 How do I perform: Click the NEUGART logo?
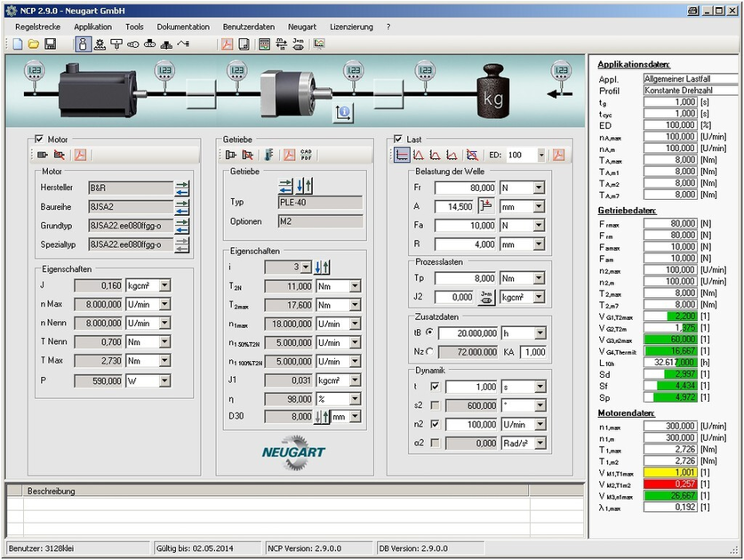click(x=293, y=452)
